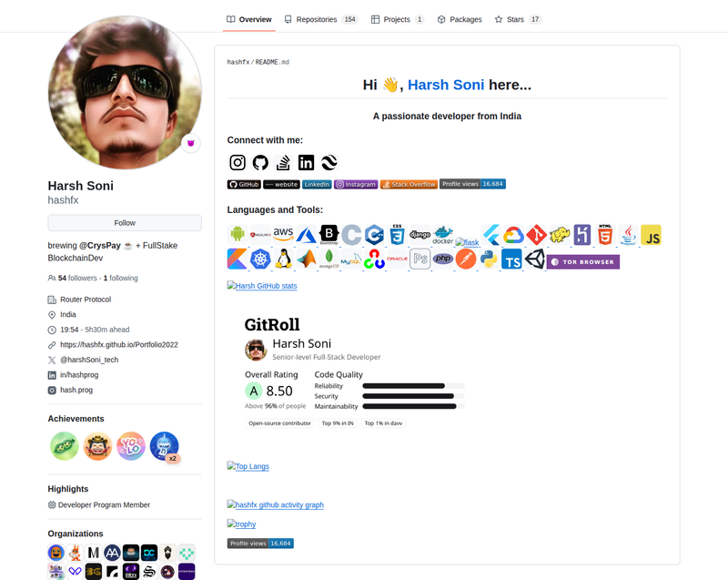This screenshot has height=580, width=728.
Task: Open the in/hashprog LinkedIn link
Action: point(79,375)
